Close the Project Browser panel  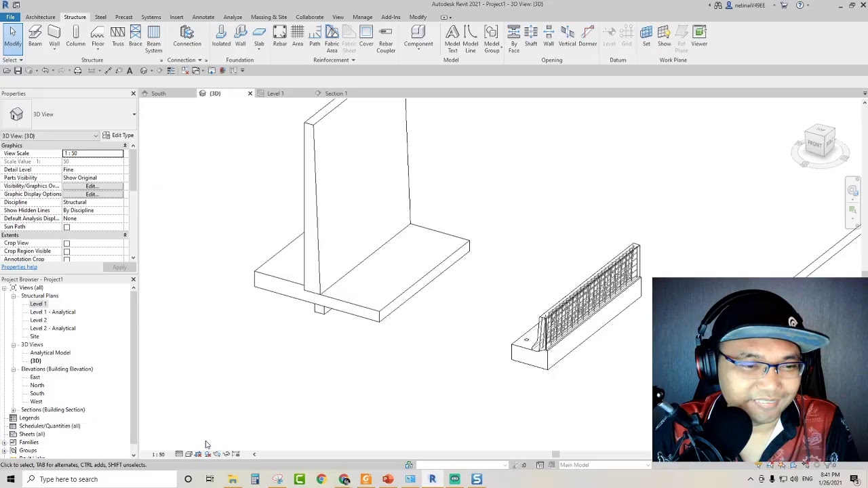133,279
